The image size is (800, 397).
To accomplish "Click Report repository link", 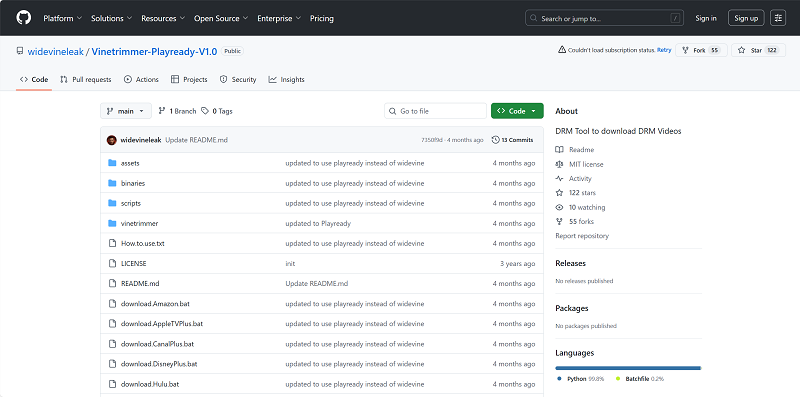I will click(x=582, y=236).
